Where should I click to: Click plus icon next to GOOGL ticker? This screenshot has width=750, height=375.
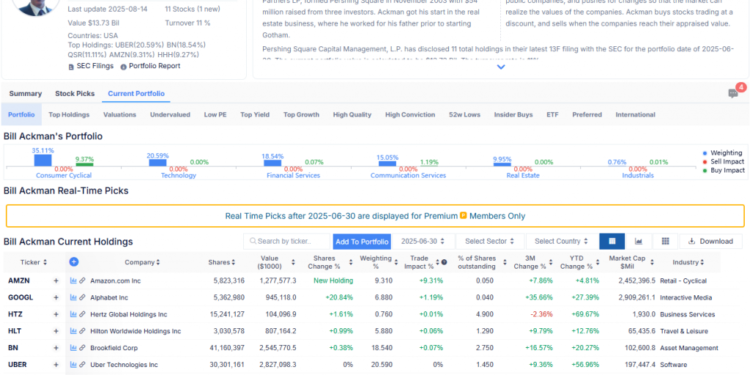56,298
